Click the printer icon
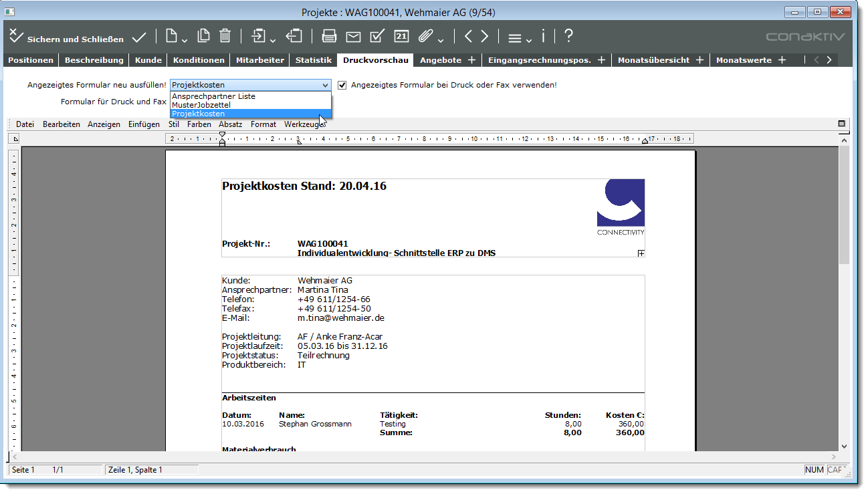 point(329,36)
